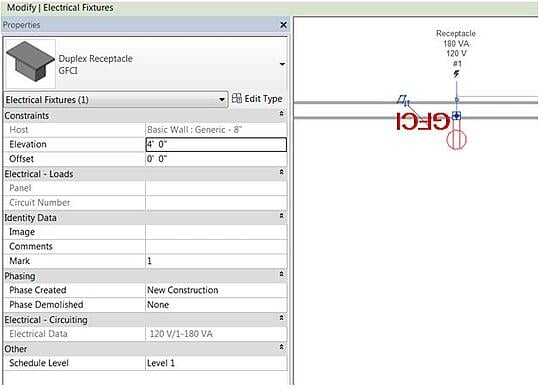Open the Electrical Fixtures (1) filter dropdown
This screenshot has width=539, height=390.
click(116, 100)
